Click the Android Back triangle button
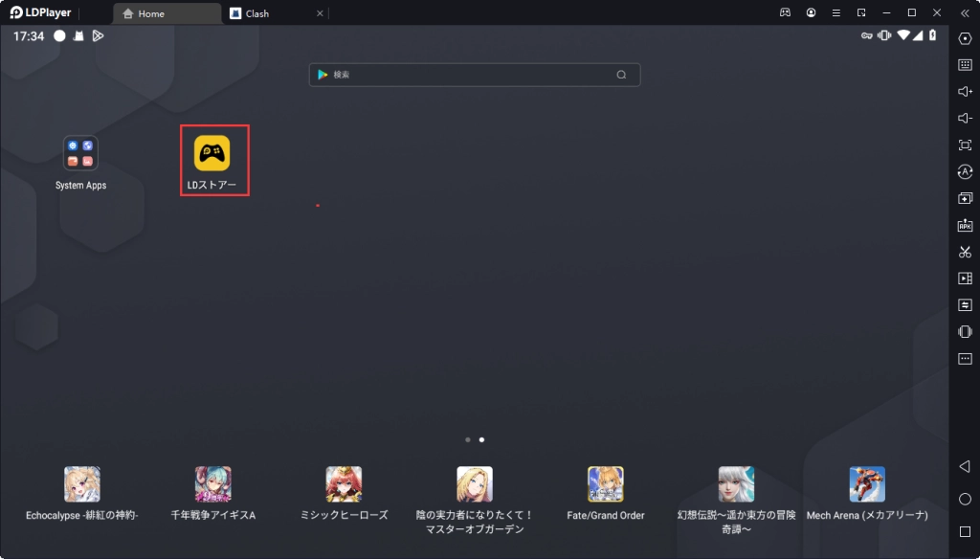980x559 pixels. tap(965, 466)
